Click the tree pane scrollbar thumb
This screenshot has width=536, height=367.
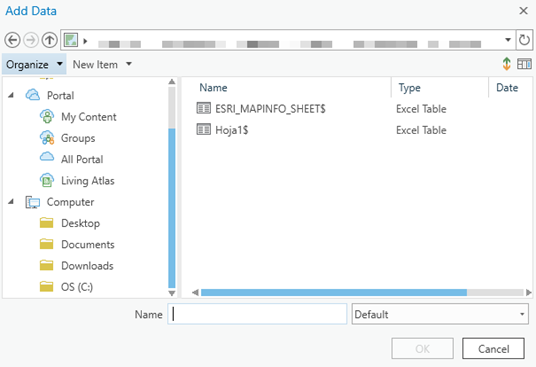pos(172,208)
